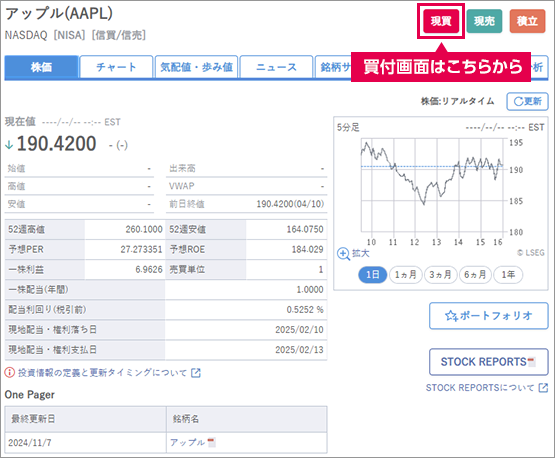555x458 pixels.
Task: Open 投資情報の定義と更新タイミングについて link
Action: pyautogui.click(x=102, y=373)
